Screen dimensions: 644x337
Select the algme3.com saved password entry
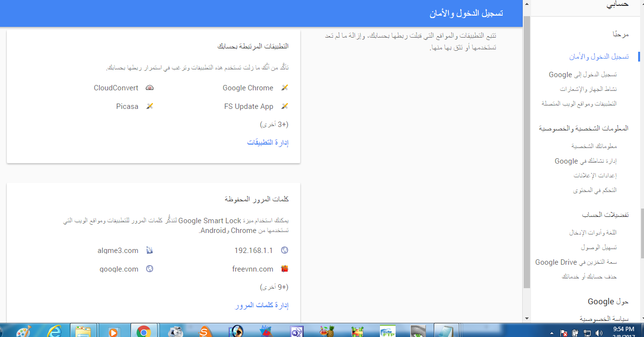click(118, 251)
